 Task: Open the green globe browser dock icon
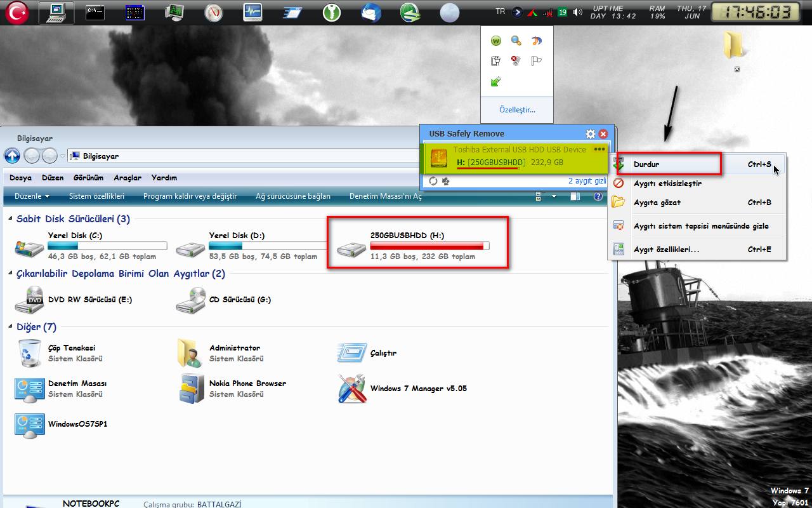[x=410, y=11]
